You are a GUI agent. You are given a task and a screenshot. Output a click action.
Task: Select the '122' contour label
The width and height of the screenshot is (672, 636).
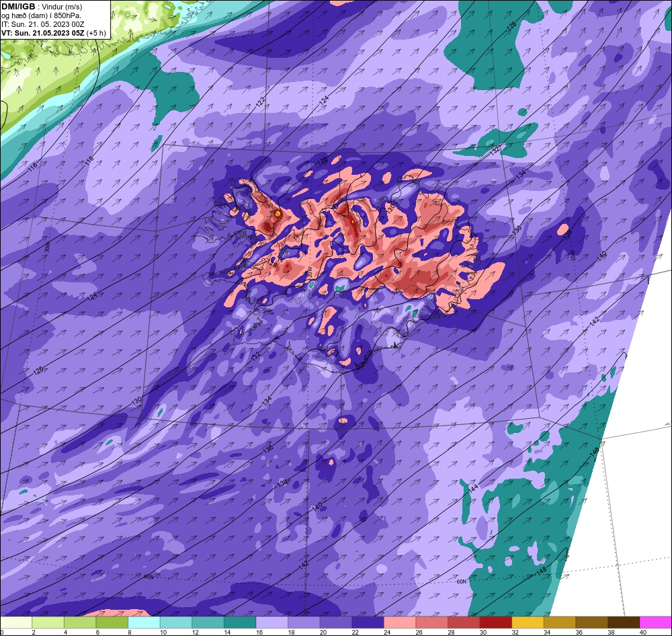point(261,102)
